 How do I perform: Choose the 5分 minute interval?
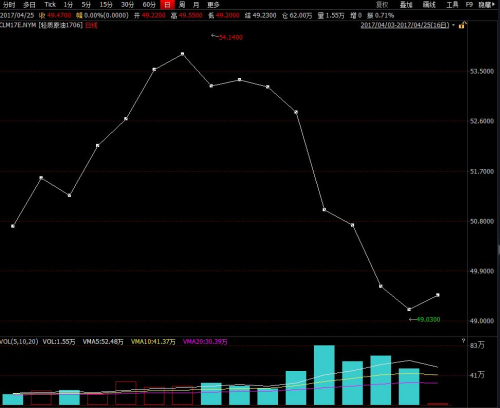tap(86, 5)
